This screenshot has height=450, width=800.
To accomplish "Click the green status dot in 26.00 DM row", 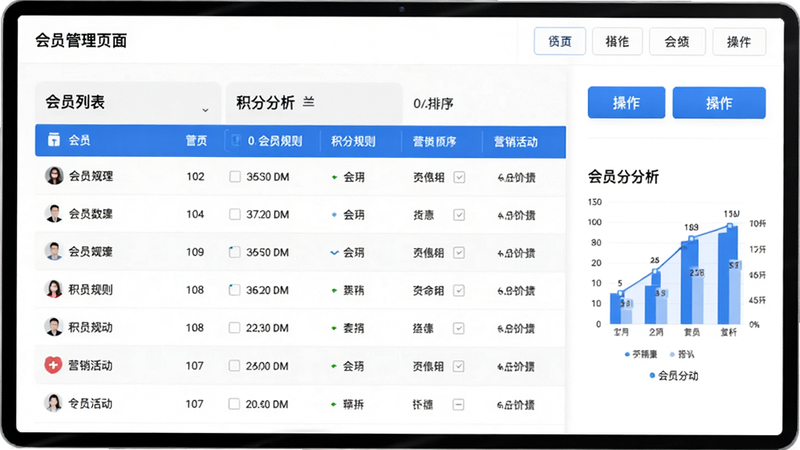I will pos(334,366).
